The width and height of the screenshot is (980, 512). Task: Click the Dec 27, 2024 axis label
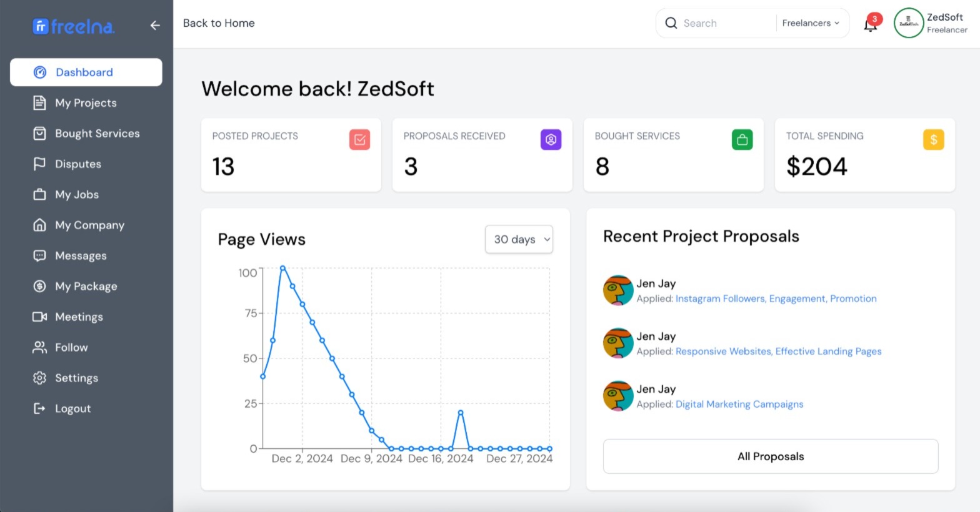519,459
